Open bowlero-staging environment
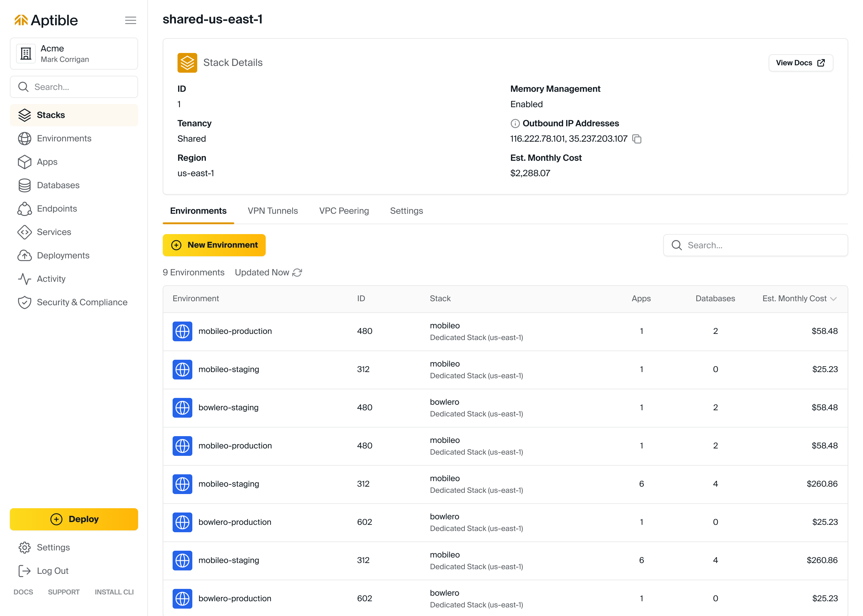Viewport: 863px width, 616px height. pos(228,407)
